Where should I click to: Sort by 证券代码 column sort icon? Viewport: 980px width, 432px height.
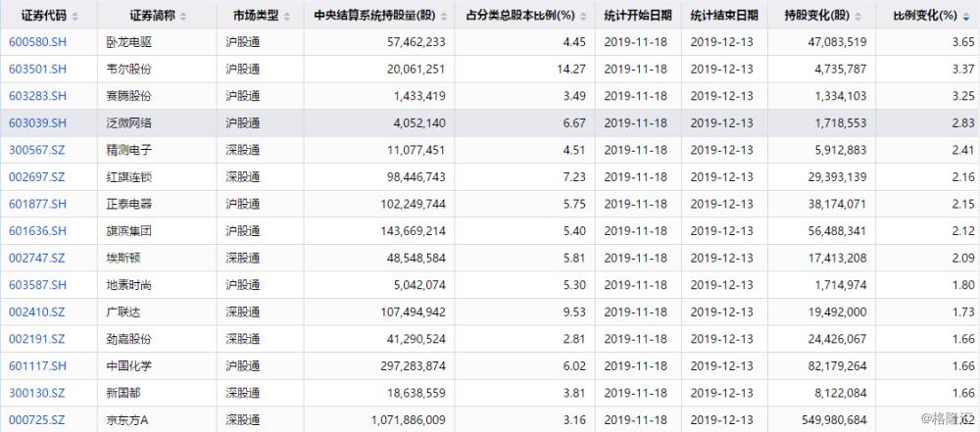pos(75,17)
